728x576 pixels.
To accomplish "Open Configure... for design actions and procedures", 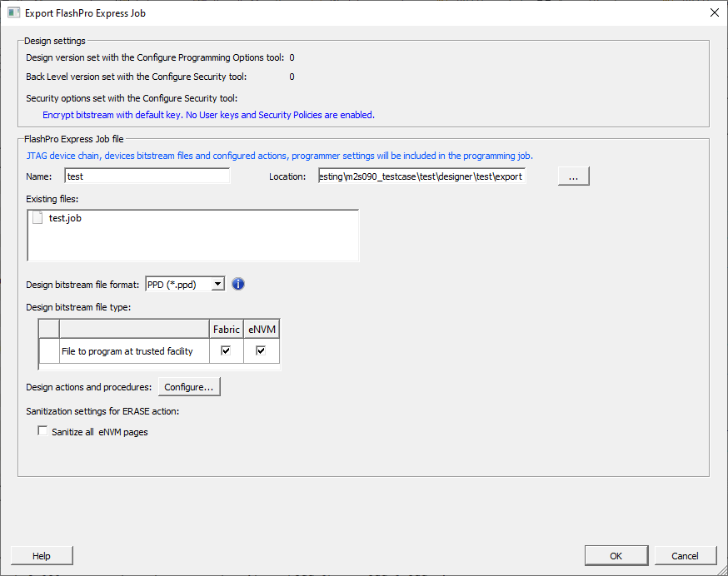I will (189, 387).
